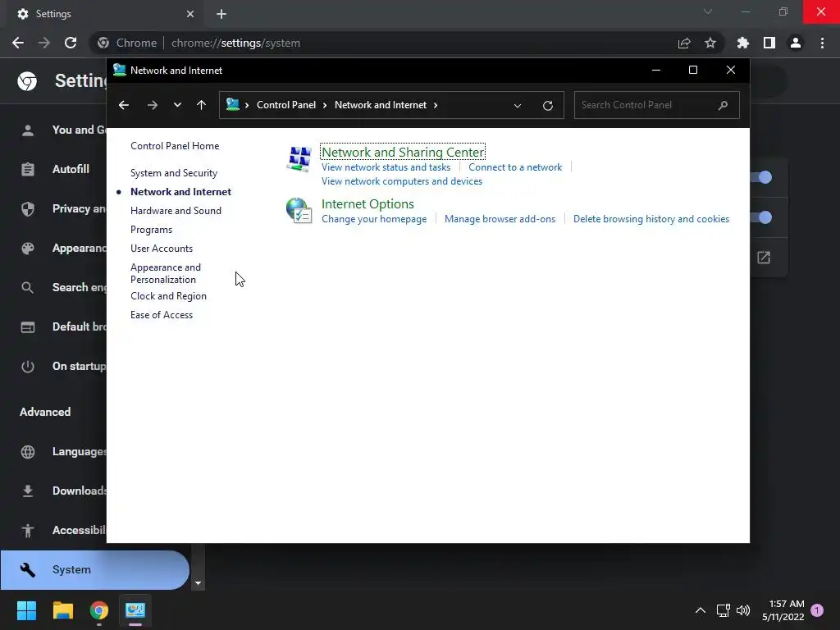Go back in Control Panel window
The height and width of the screenshot is (630, 840).
pos(124,105)
